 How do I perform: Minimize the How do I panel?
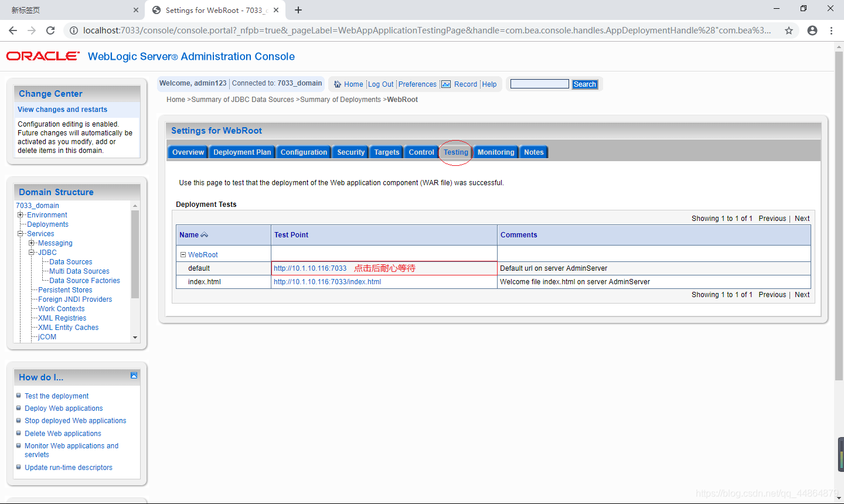134,376
